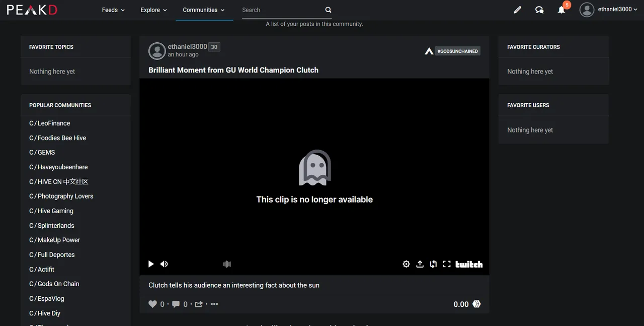Click the reblog share arrow icon

(x=199, y=304)
